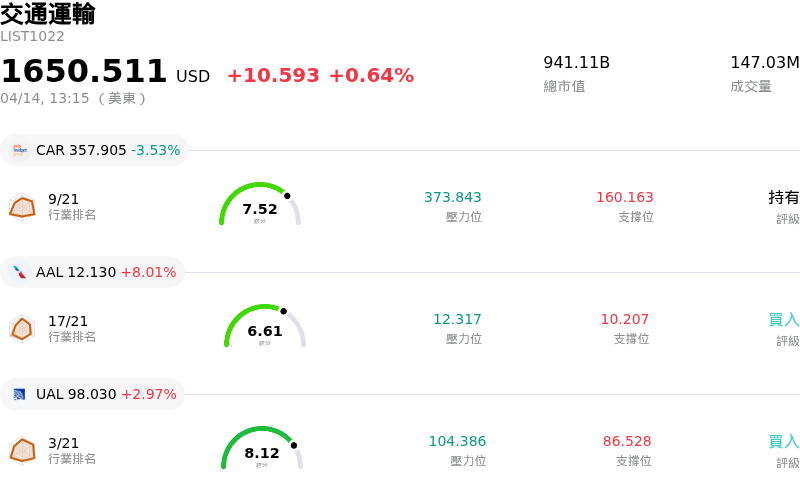Open the AAL 12.130 stock chip
The height and width of the screenshot is (488, 800).
[94, 272]
